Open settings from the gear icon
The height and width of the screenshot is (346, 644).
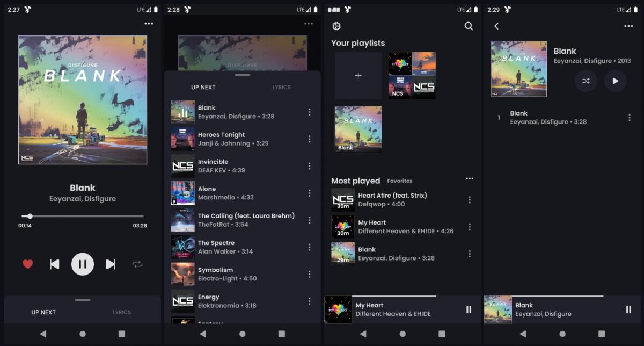coord(338,25)
